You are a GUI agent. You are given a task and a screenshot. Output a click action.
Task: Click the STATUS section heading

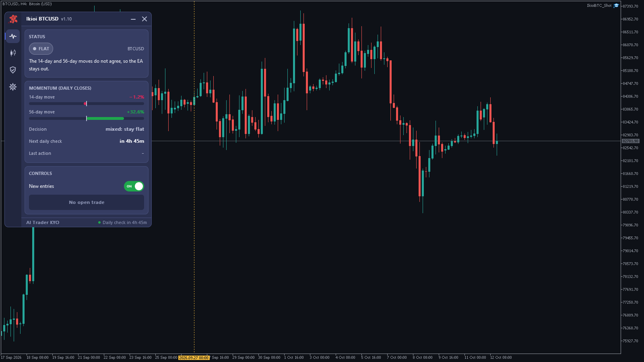37,37
